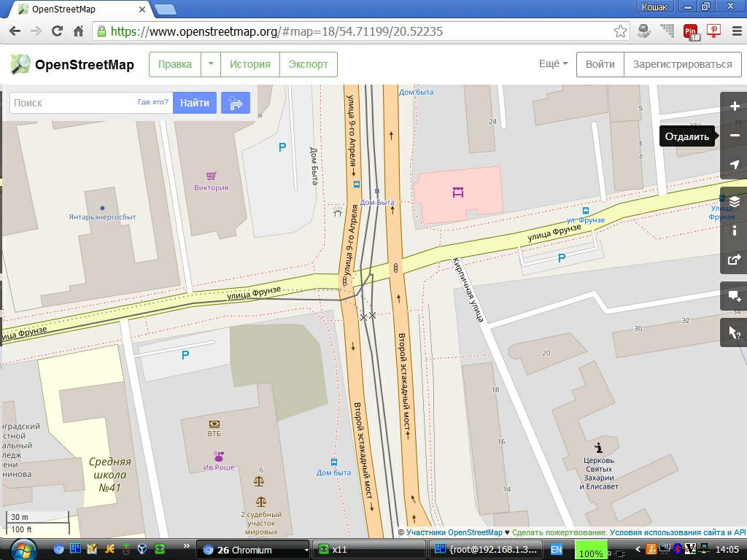Viewport: 747px width, 560px height.
Task: Open the Сделать пожертвование donation link
Action: 559,532
